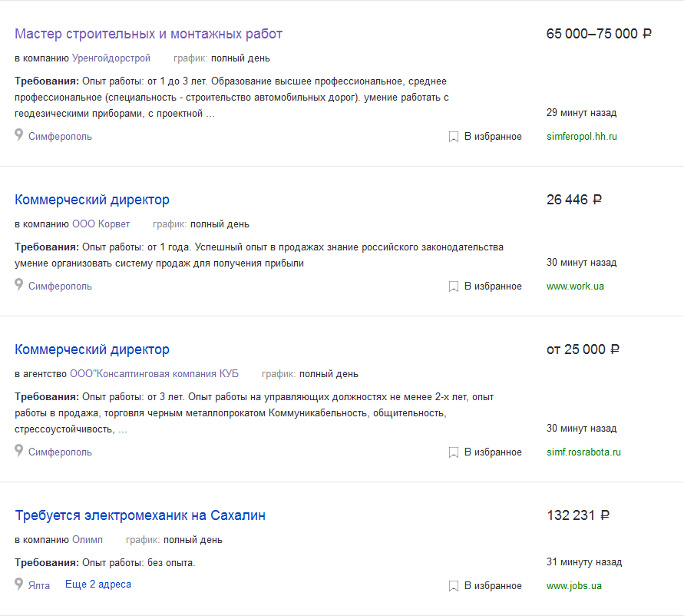The width and height of the screenshot is (684, 616).
Task: Click '29 минут назад' timestamp
Action: coord(581,113)
